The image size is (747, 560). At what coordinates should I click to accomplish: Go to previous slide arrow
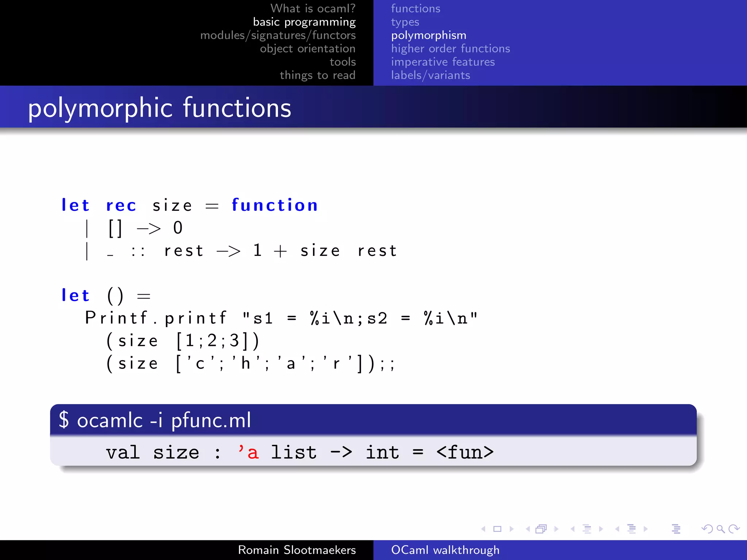[x=484, y=529]
